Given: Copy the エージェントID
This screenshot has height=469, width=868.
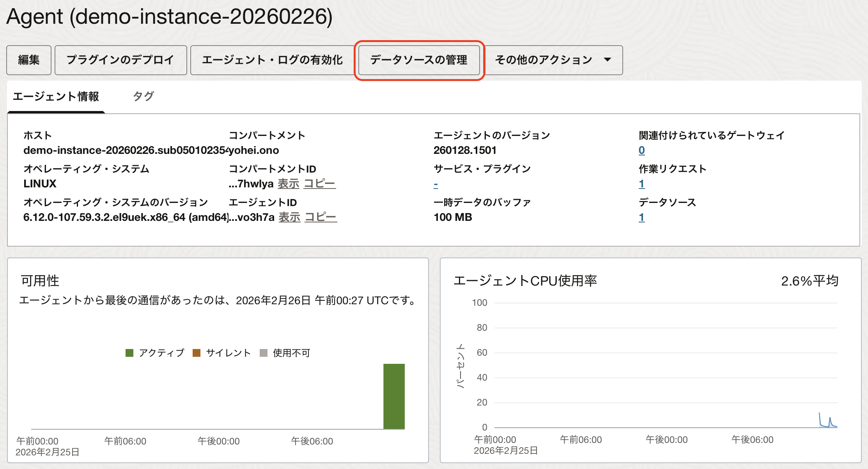Looking at the screenshot, I should pos(321,217).
